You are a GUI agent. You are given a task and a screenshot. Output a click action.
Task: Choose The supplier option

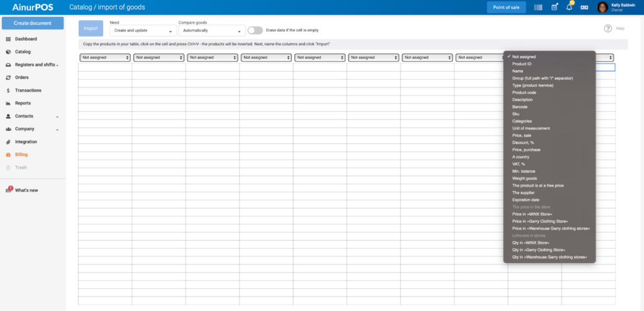click(x=550, y=193)
